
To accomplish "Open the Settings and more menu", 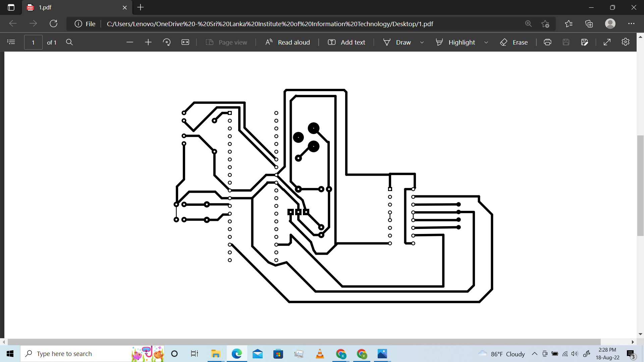I will point(632,23).
